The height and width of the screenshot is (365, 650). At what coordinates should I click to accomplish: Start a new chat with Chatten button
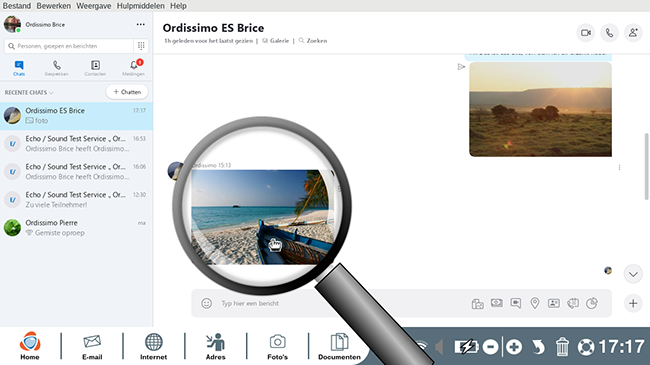pyautogui.click(x=127, y=92)
